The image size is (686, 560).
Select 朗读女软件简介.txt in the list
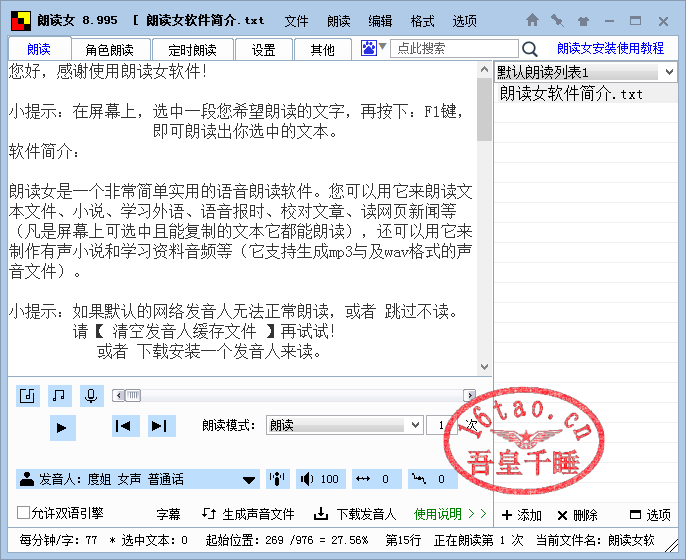pos(586,94)
